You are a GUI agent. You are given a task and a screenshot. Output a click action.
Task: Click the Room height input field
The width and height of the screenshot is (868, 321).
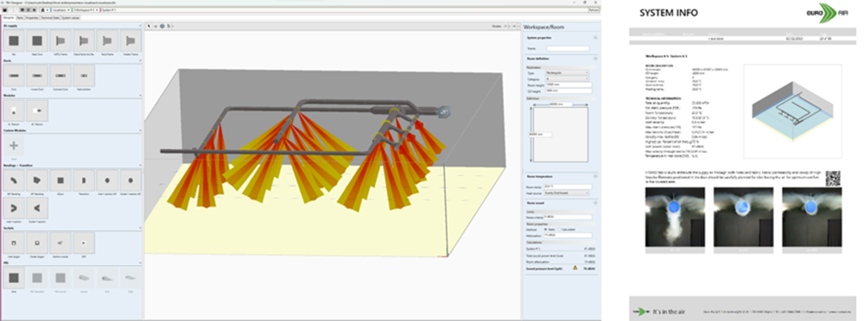(x=568, y=85)
